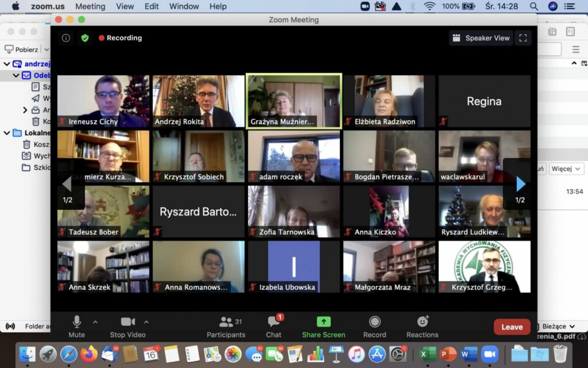The width and height of the screenshot is (588, 368).
Task: Collapse the andrzej account in the mail sidebar
Action: pos(7,64)
